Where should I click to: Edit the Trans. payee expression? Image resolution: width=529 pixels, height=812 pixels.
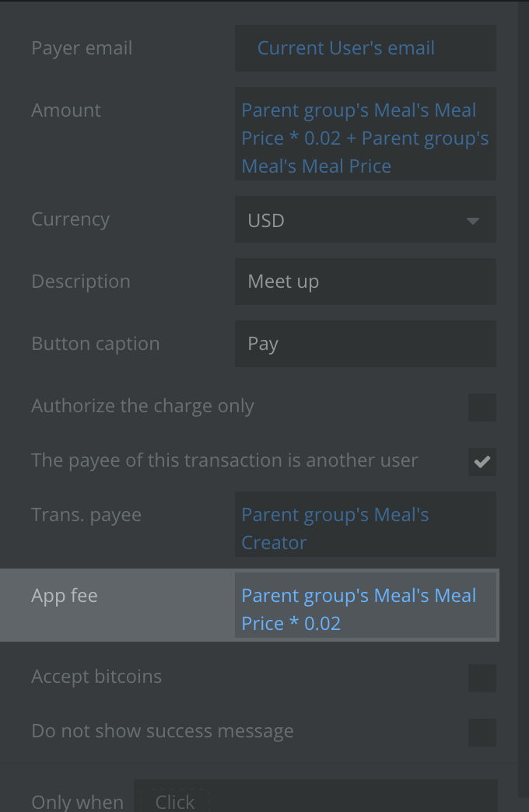pyautogui.click(x=365, y=529)
